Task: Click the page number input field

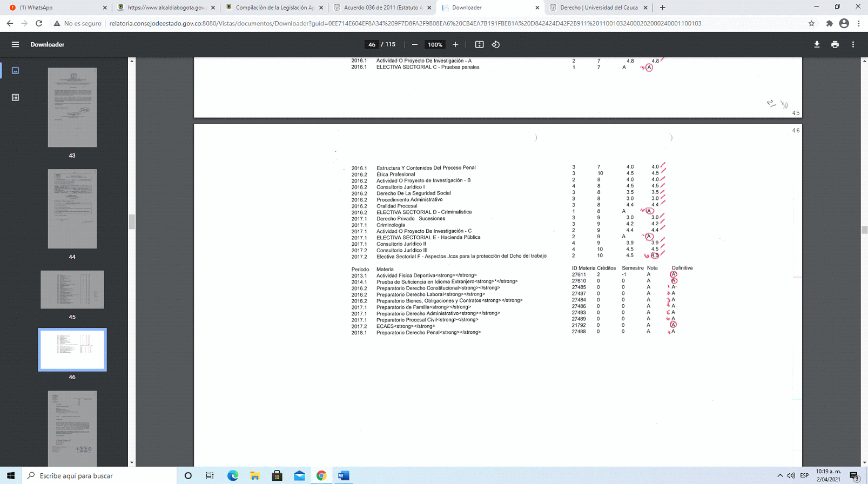Action: coord(372,44)
